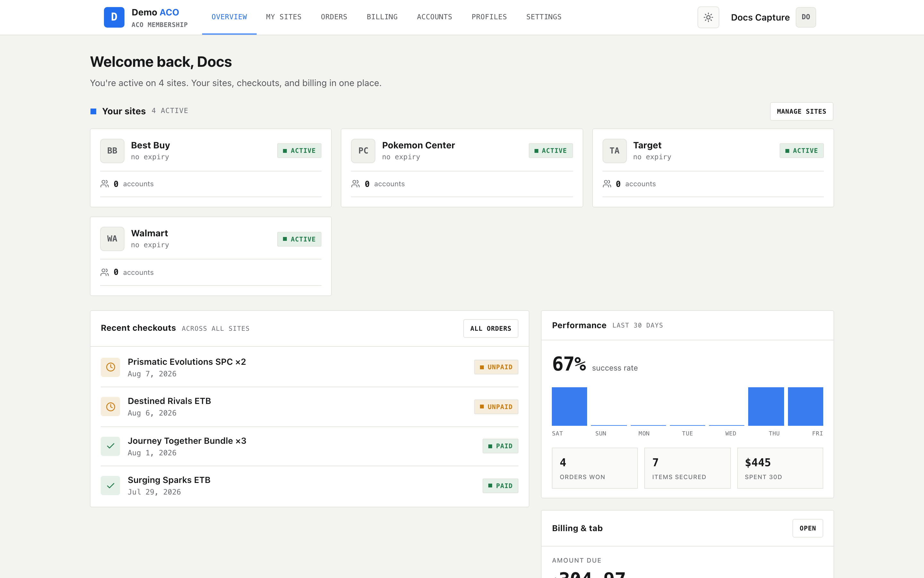Open the Accounts tab
This screenshot has width=924, height=578.
pyautogui.click(x=434, y=17)
